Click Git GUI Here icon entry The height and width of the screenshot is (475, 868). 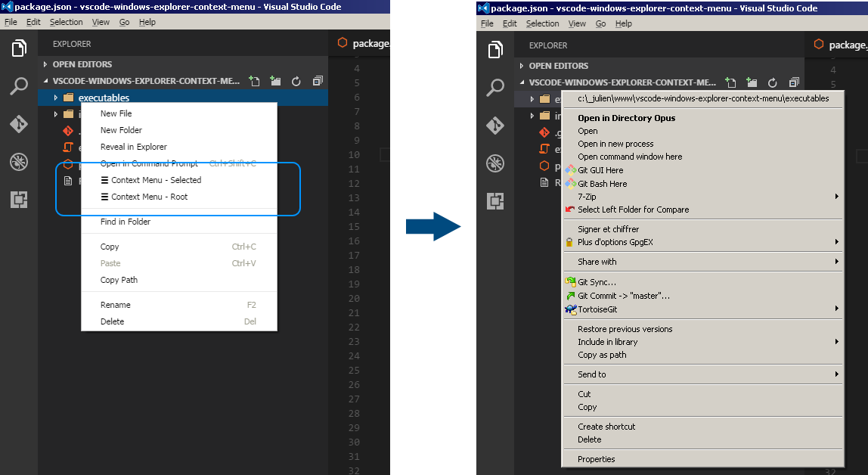[x=703, y=170]
